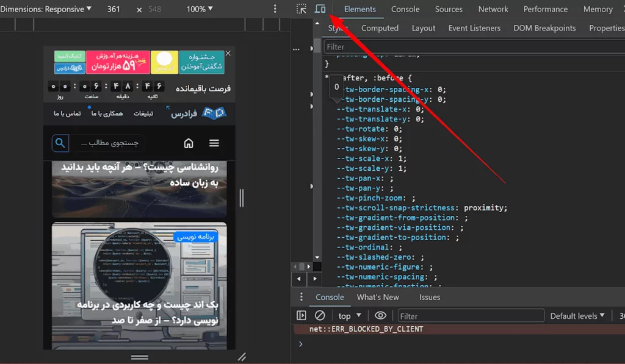Switch to the Network tab
Image resolution: width=625 pixels, height=364 pixels.
[x=493, y=9]
